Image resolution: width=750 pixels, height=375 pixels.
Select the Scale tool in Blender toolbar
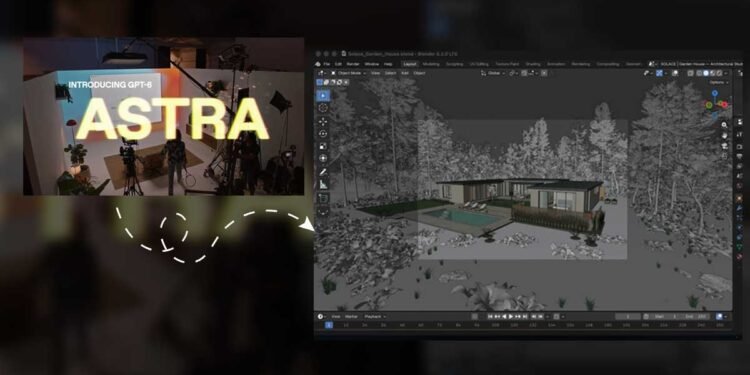[x=323, y=146]
